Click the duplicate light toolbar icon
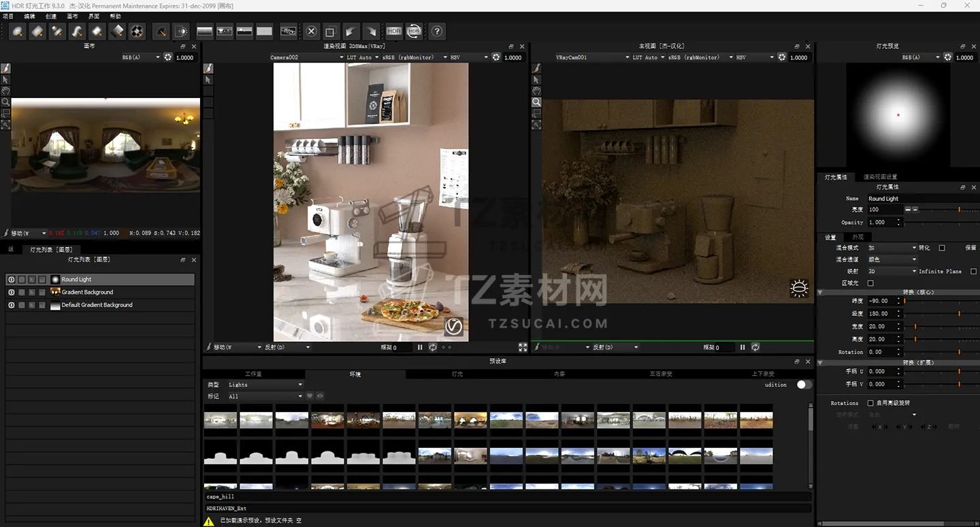 point(330,31)
